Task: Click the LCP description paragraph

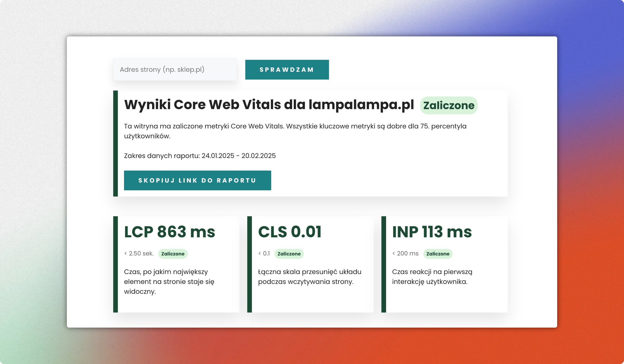Action: 169,282
